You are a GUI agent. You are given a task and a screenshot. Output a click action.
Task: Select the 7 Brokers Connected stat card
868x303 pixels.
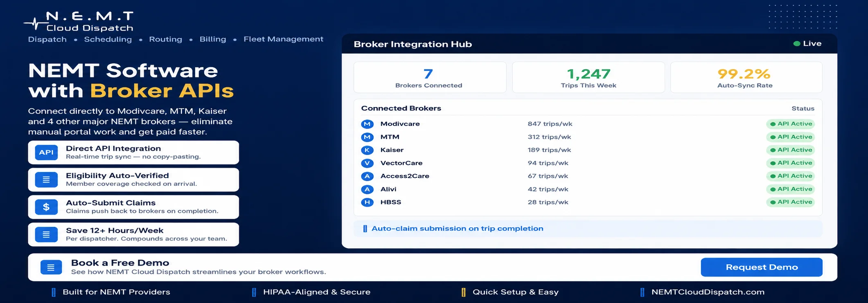click(430, 77)
